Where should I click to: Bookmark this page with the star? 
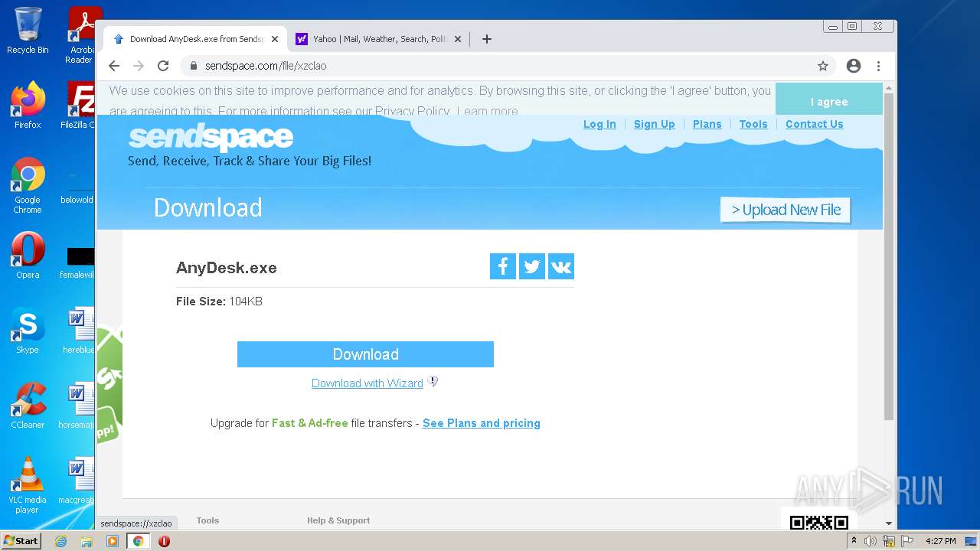coord(823,66)
